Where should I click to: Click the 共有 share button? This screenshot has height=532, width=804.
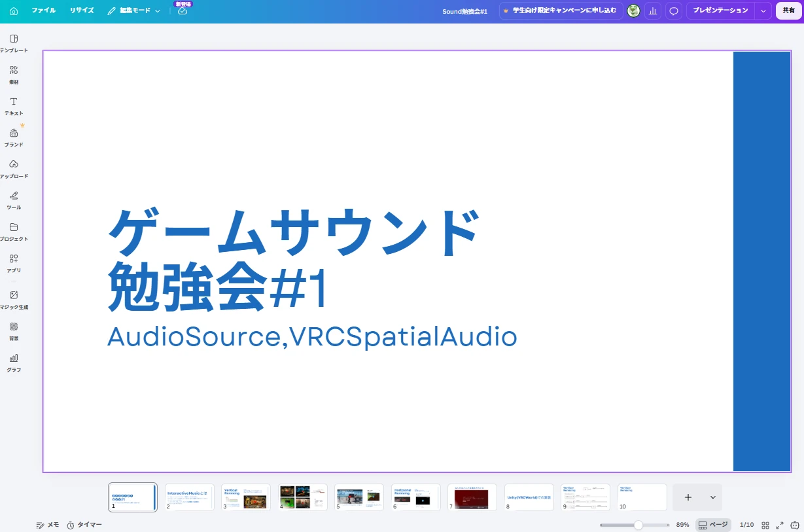[789, 10]
